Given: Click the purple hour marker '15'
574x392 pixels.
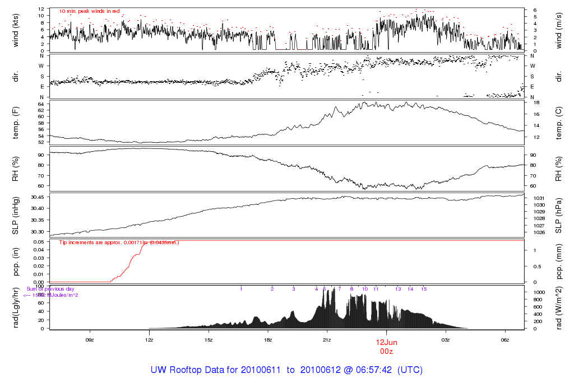Looking at the screenshot, I should [424, 289].
